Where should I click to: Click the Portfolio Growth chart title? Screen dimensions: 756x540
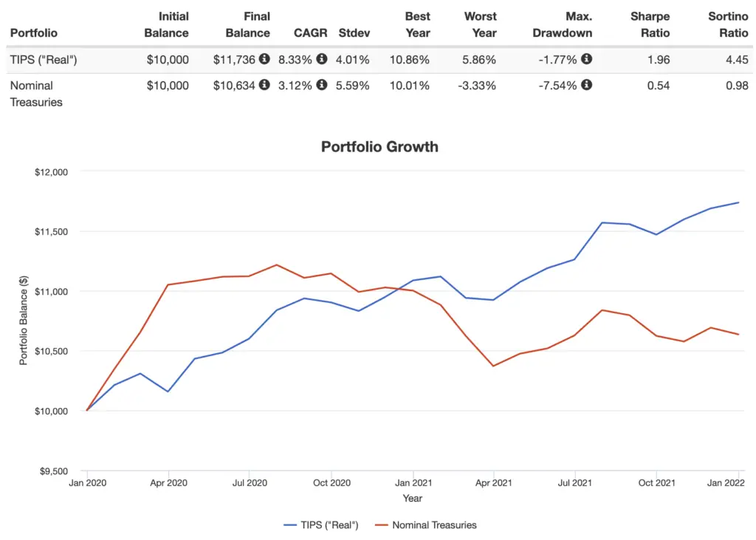[x=380, y=147]
